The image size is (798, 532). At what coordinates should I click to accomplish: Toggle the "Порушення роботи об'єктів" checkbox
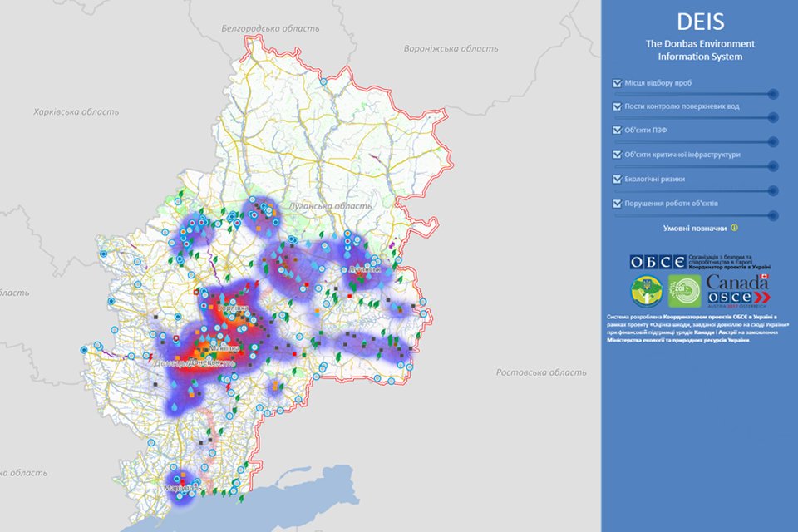(x=618, y=204)
